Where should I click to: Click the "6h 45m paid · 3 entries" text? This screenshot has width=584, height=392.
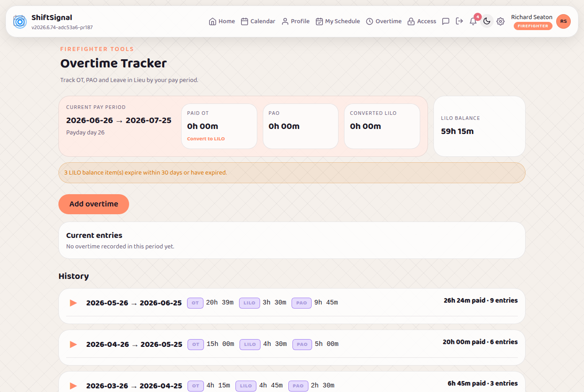483,383
